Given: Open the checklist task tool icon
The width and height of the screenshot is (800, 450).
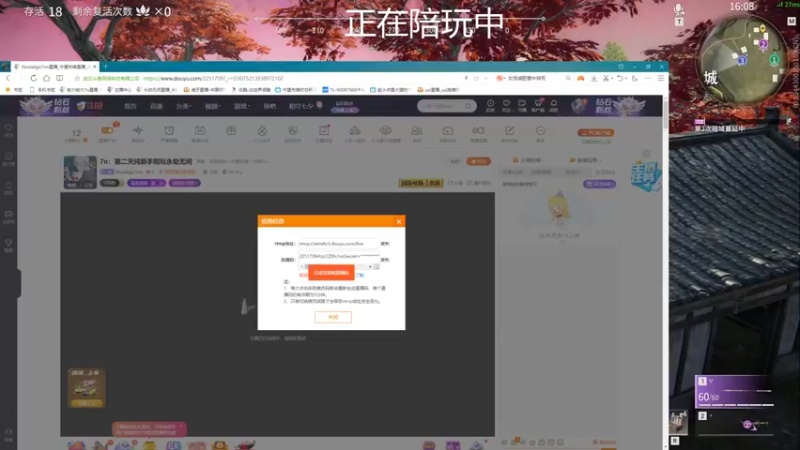Looking at the screenshot, I should pyautogui.click(x=324, y=131).
